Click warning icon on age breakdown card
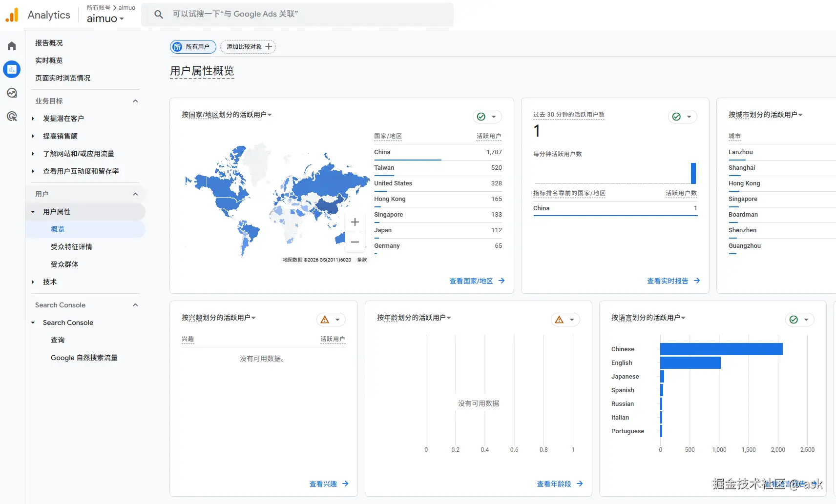Screen dimensions: 836x504 click(560, 319)
